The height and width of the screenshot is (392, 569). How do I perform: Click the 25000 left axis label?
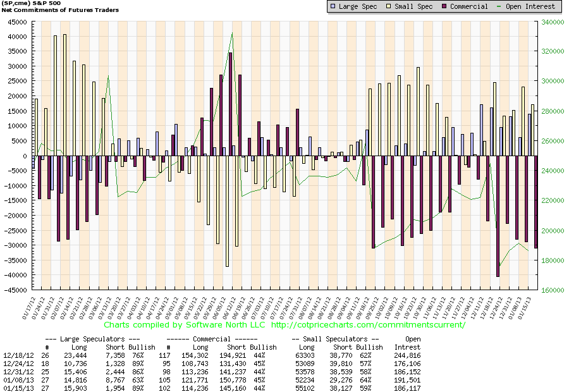[18, 81]
